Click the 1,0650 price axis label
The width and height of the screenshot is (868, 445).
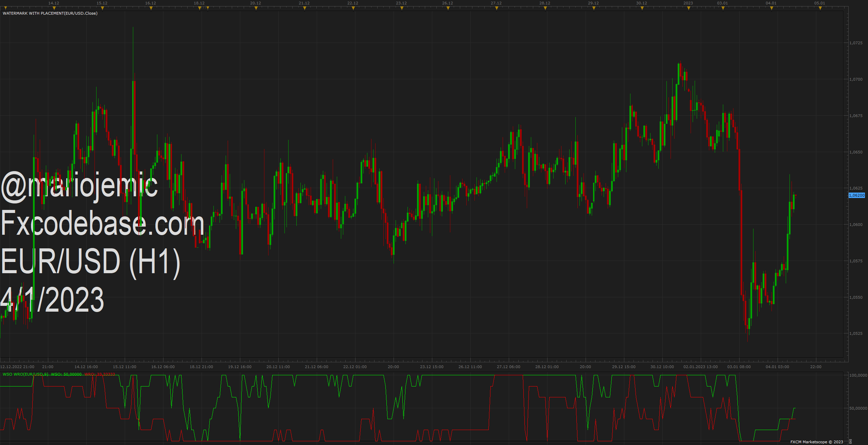(856, 152)
